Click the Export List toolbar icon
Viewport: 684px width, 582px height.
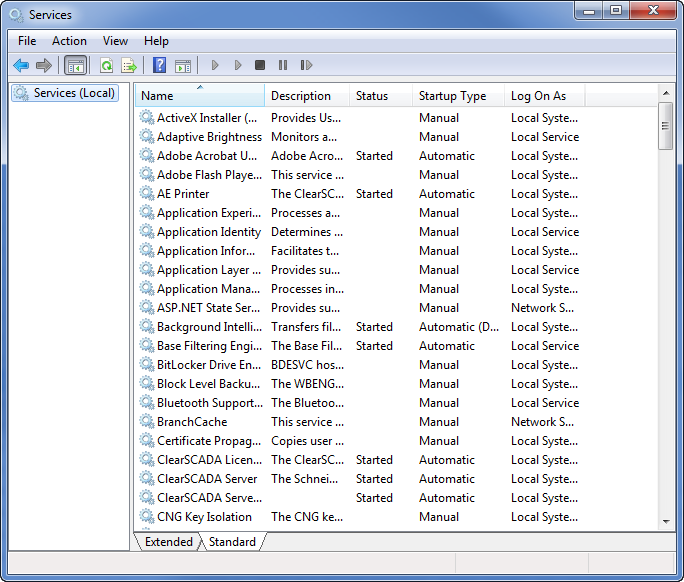(128, 65)
